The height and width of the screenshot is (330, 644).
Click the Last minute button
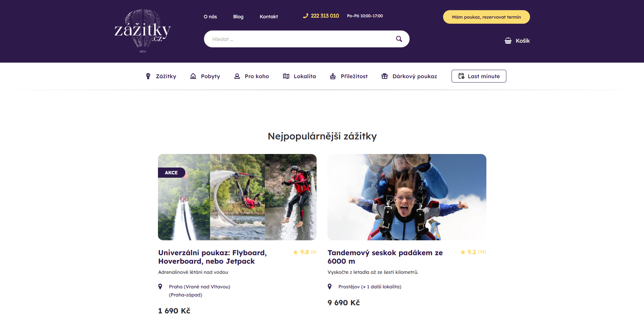tap(479, 76)
